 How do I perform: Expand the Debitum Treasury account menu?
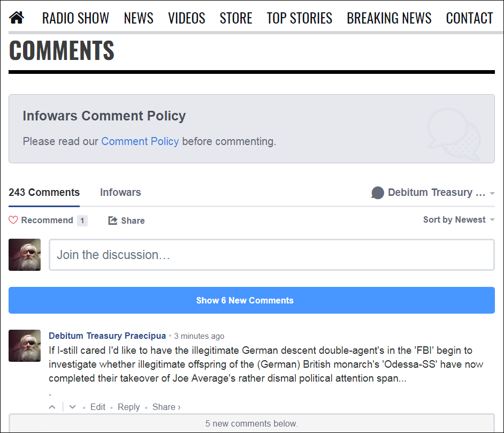coord(492,193)
